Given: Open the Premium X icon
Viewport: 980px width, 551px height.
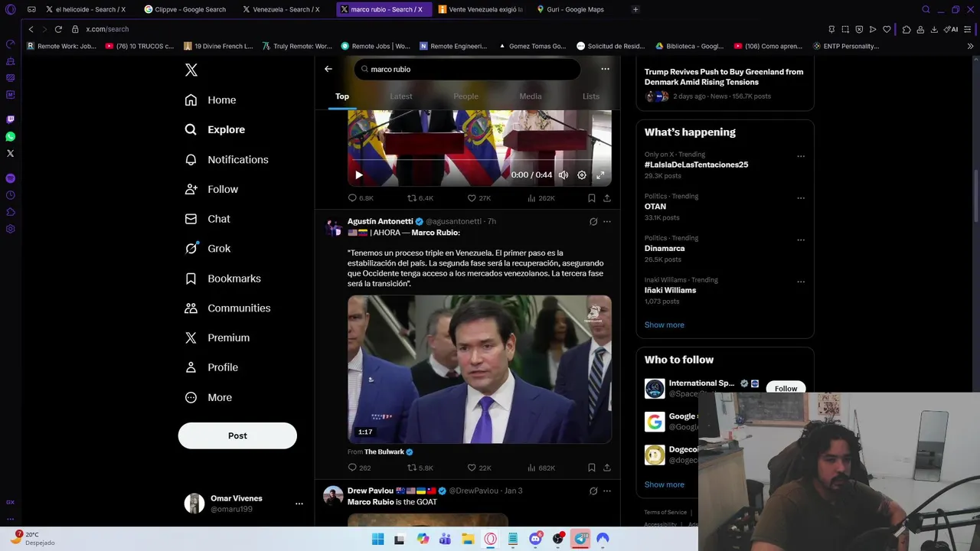Looking at the screenshot, I should click(191, 337).
